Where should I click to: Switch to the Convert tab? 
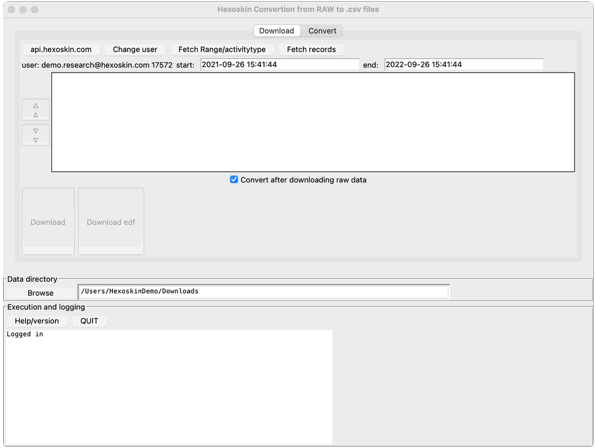click(x=322, y=31)
